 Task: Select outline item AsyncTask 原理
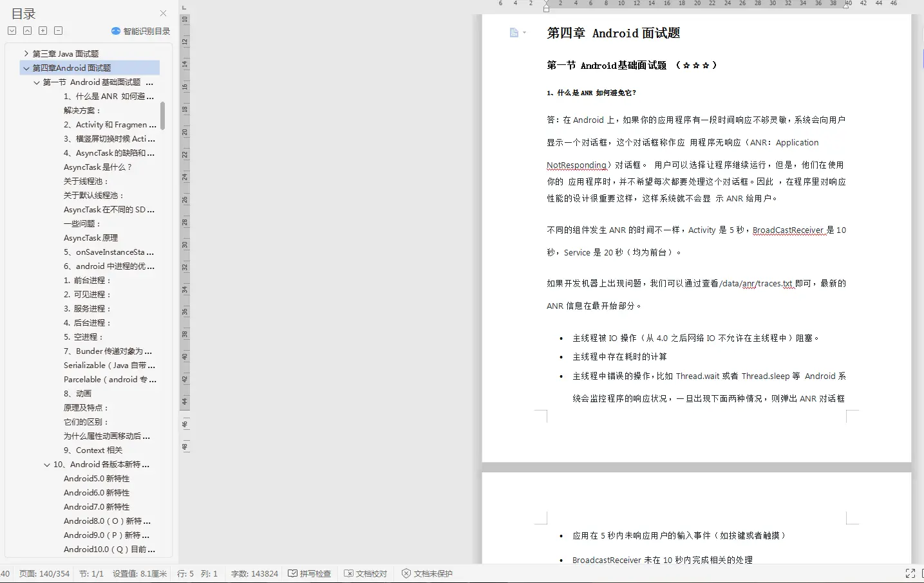[x=91, y=238]
